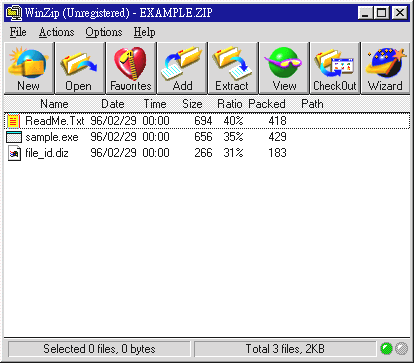Minimize the WinZip window
The image size is (415, 364).
[x=365, y=13]
